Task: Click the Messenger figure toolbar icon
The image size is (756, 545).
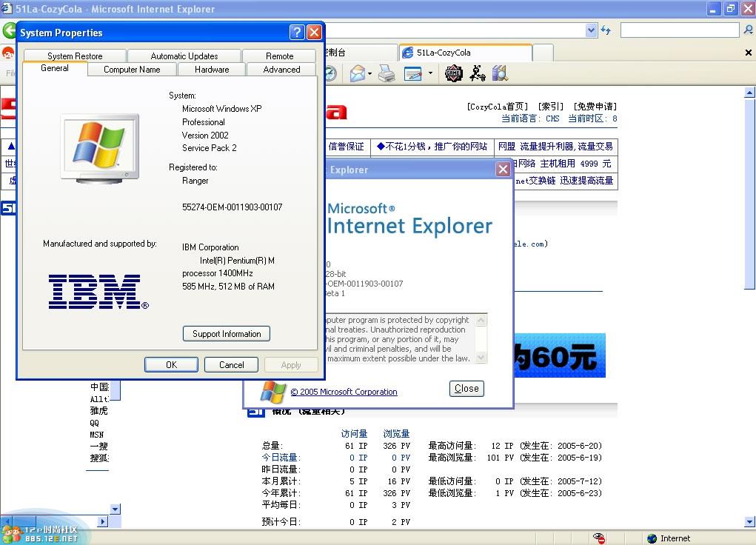Action: tap(477, 73)
